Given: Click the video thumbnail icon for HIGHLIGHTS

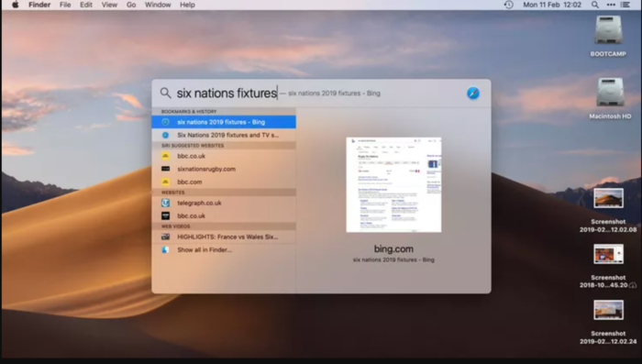Looking at the screenshot, I should (x=165, y=237).
